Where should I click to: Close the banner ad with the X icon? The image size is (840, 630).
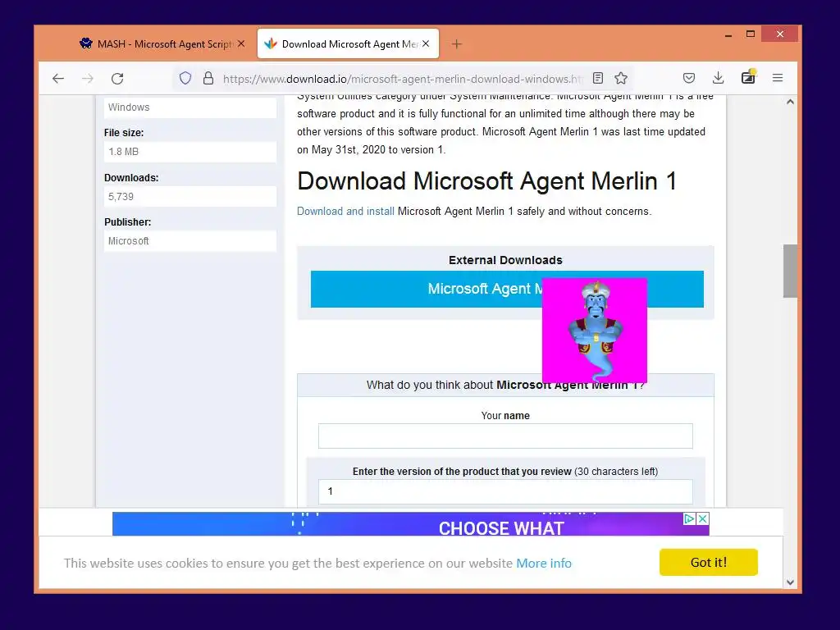(x=703, y=518)
